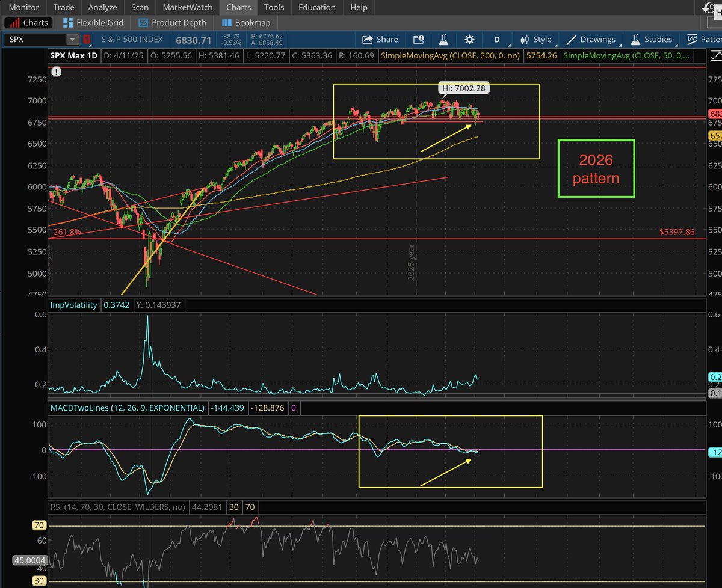Open the Trade tab
722x588 pixels.
click(64, 7)
